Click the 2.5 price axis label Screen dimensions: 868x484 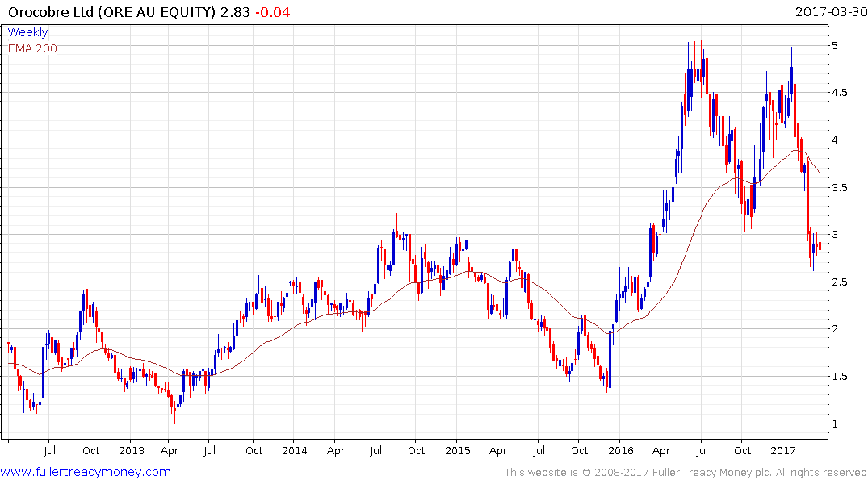click(x=840, y=282)
